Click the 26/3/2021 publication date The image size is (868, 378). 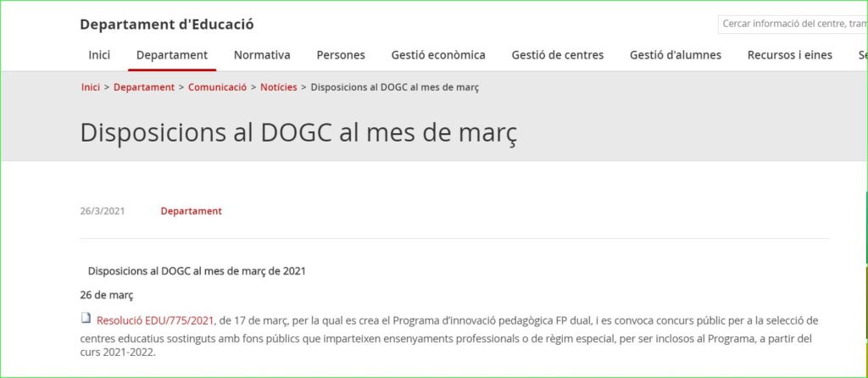103,211
